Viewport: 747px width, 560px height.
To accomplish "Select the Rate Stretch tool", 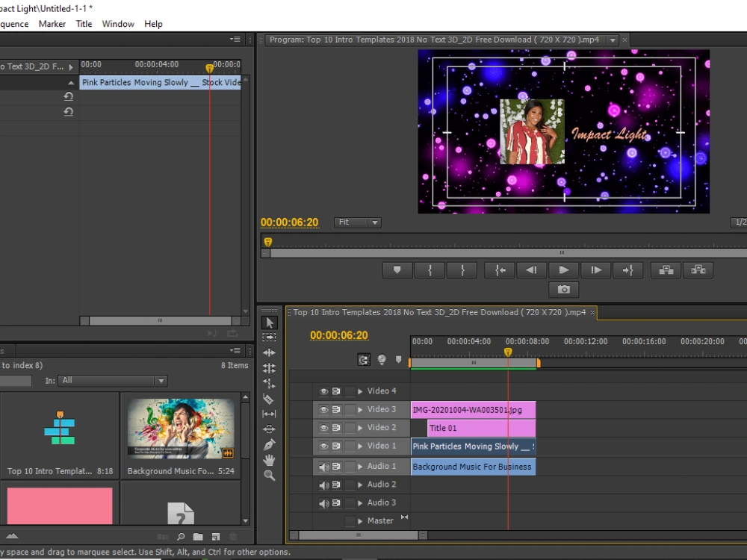I will (x=269, y=383).
